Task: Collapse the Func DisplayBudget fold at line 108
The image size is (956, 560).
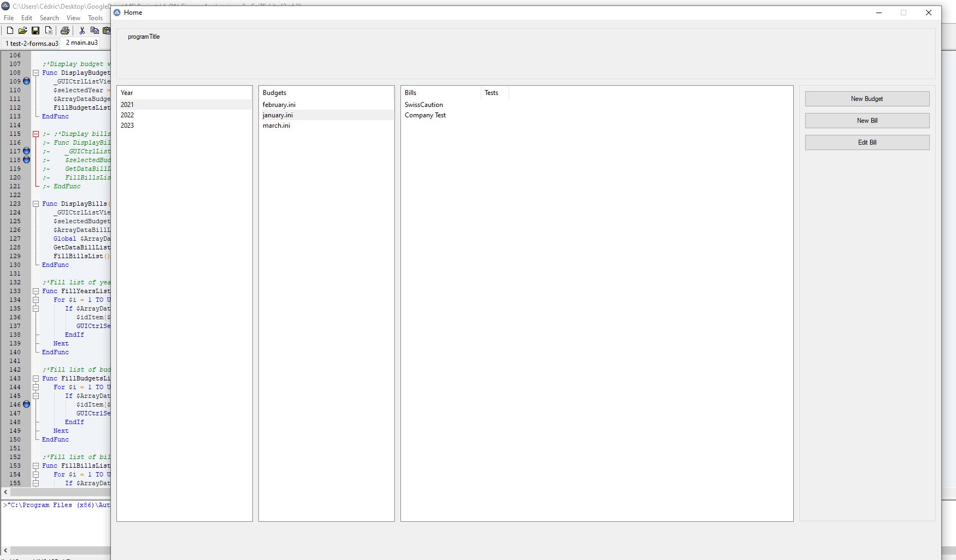Action: [36, 73]
